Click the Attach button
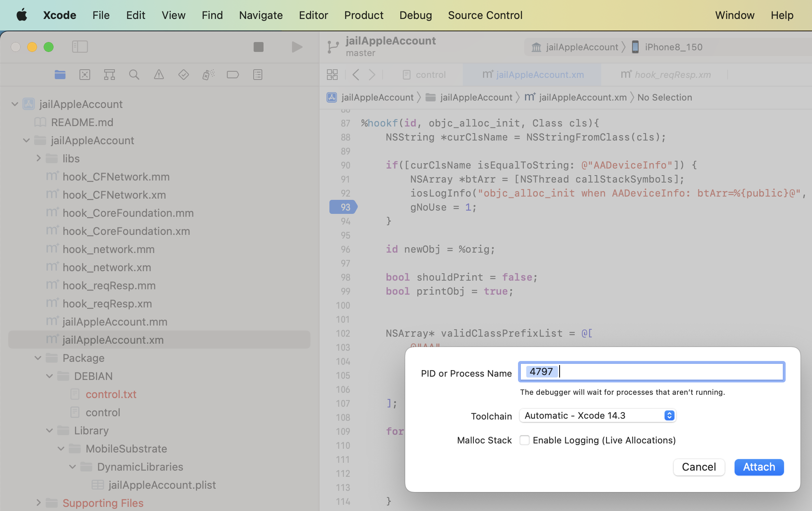The image size is (812, 511). [759, 467]
